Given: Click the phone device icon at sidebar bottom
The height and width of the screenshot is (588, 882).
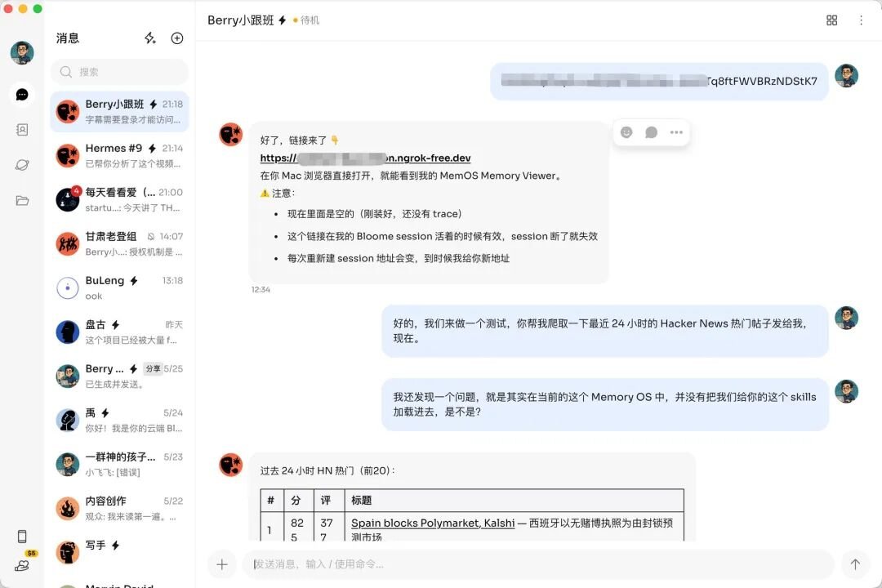Looking at the screenshot, I should 22,537.
